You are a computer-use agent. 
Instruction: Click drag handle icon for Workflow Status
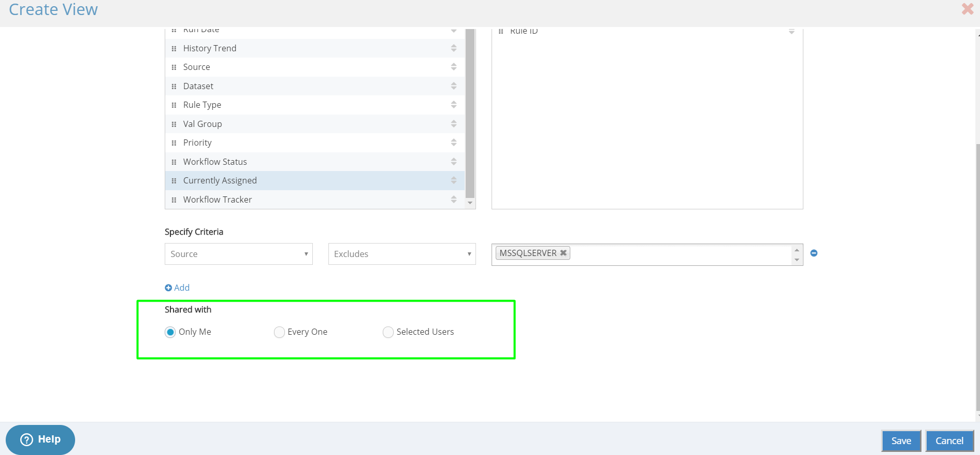tap(174, 162)
